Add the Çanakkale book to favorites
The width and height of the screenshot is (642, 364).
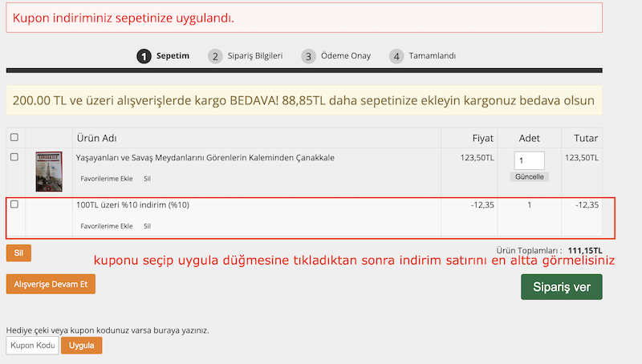tap(106, 178)
